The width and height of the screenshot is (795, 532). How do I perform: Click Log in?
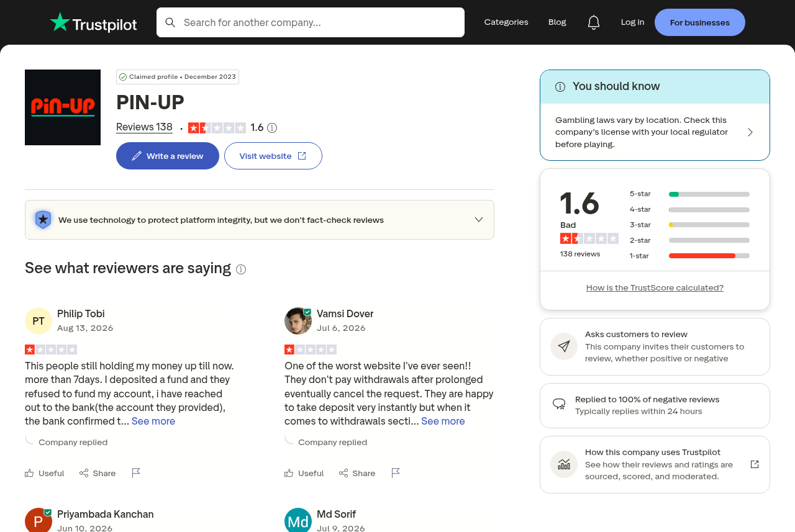pos(632,22)
